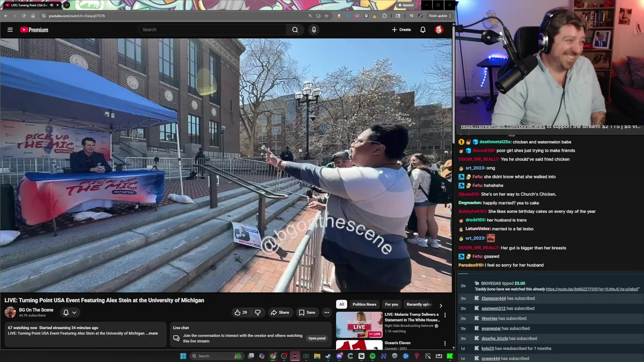Open the BG On The Scene channel name
This screenshot has width=644, height=362.
(36, 310)
